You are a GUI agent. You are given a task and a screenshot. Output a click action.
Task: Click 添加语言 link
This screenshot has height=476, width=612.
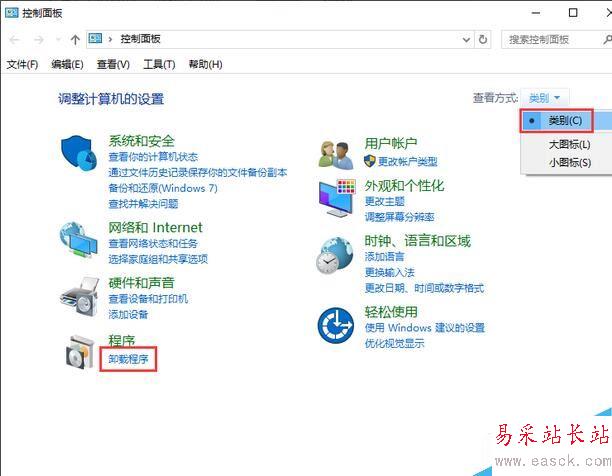(x=384, y=257)
